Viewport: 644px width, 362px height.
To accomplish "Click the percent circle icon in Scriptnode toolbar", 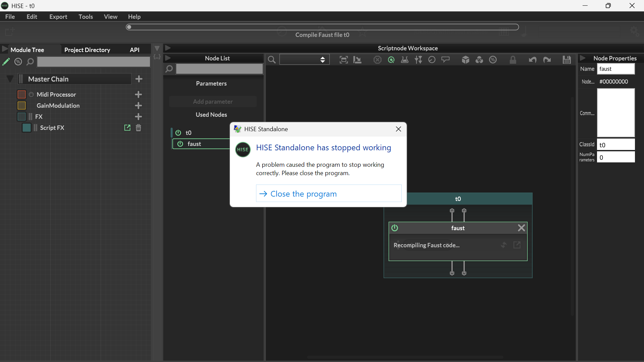I will click(493, 60).
